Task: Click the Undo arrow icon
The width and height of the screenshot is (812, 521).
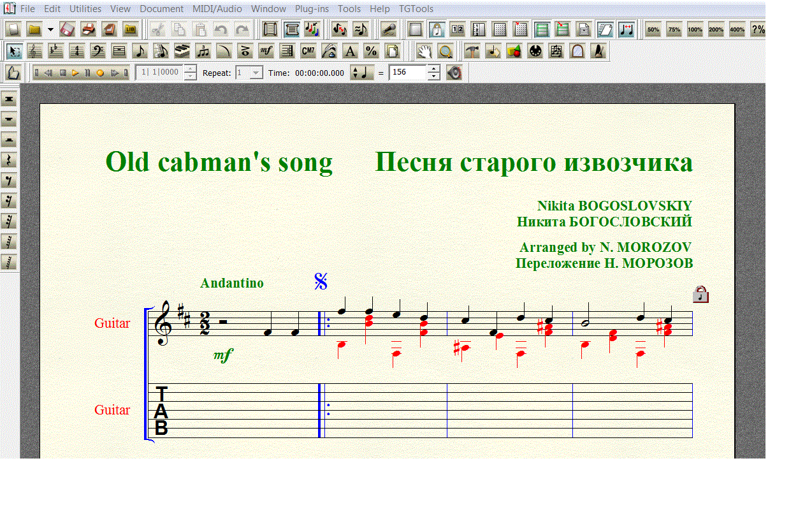Action: (221, 29)
